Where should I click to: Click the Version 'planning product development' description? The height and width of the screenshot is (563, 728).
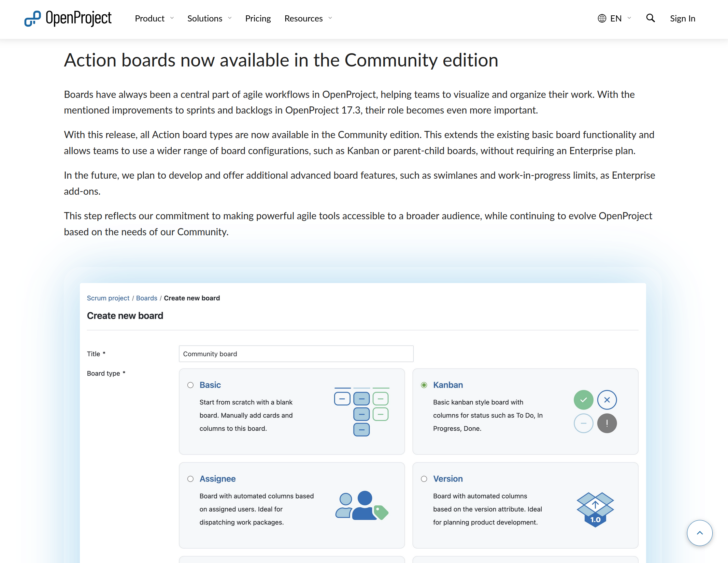click(x=488, y=509)
